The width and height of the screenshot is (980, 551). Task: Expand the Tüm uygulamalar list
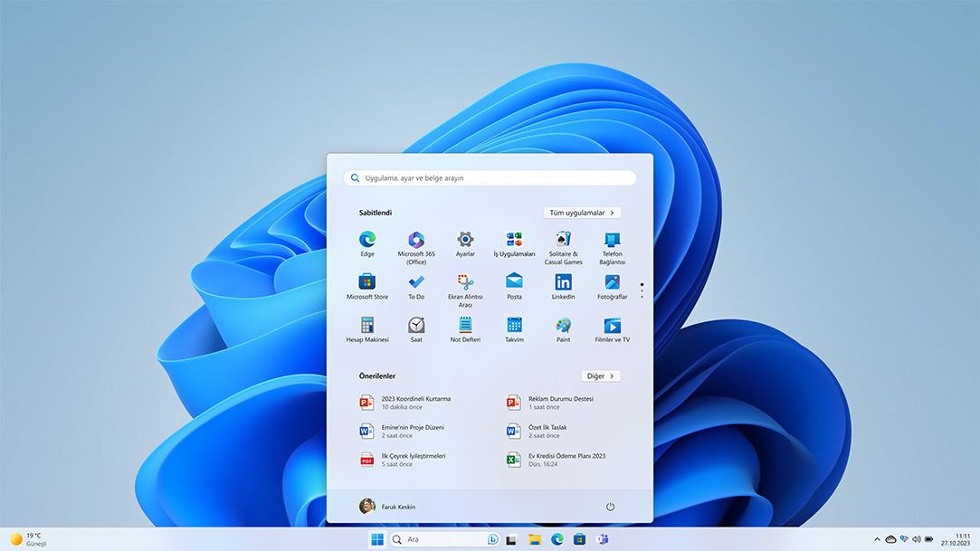pyautogui.click(x=582, y=212)
